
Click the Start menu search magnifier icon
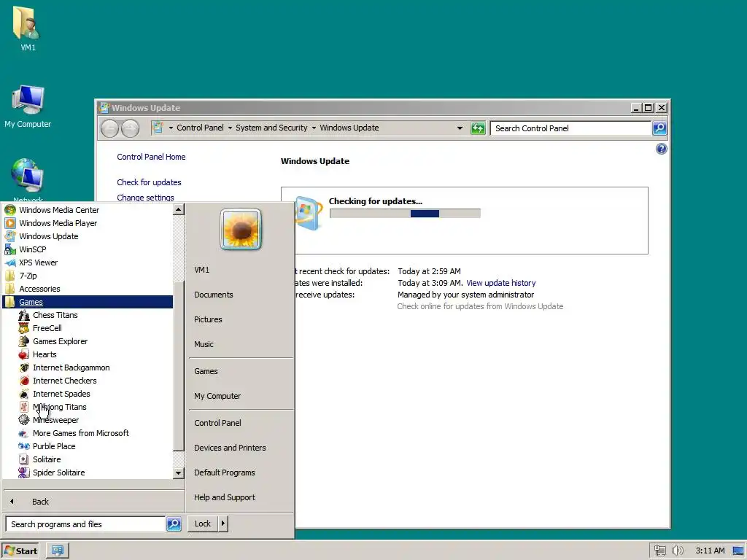point(174,524)
